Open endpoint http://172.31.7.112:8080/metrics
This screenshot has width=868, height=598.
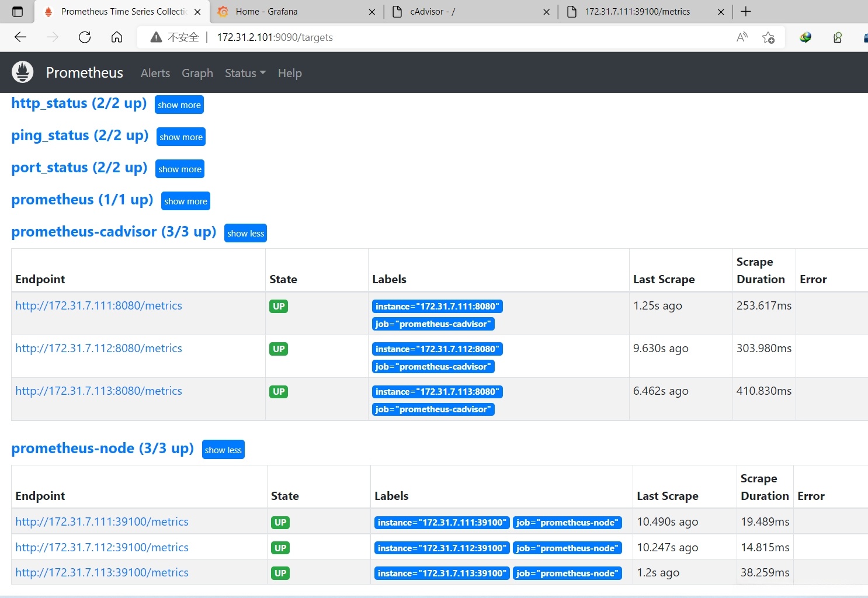99,348
